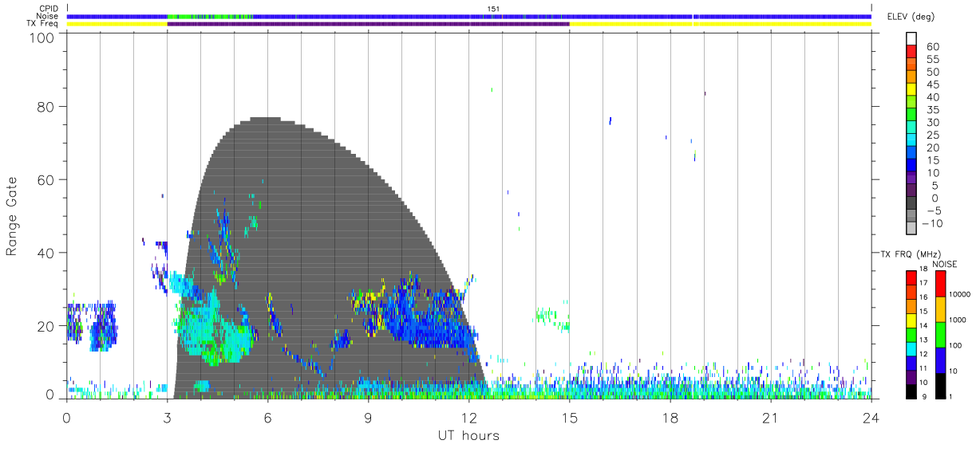Click the blue segment of the NOISE color bar

[942, 360]
